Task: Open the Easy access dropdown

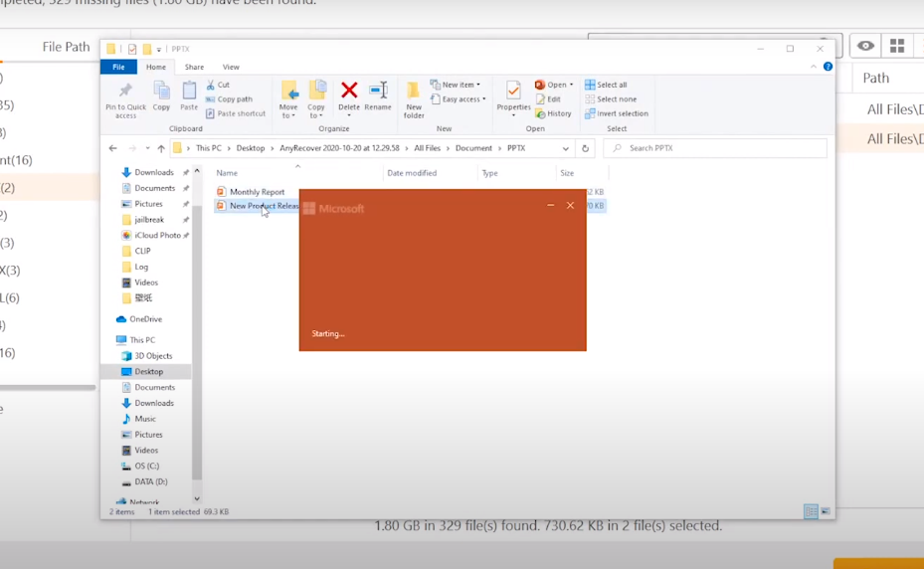Action: [458, 99]
